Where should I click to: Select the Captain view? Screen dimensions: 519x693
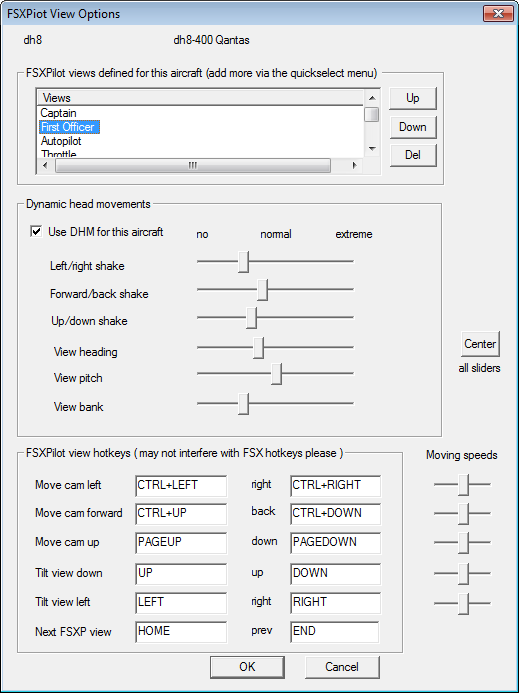pyautogui.click(x=58, y=113)
